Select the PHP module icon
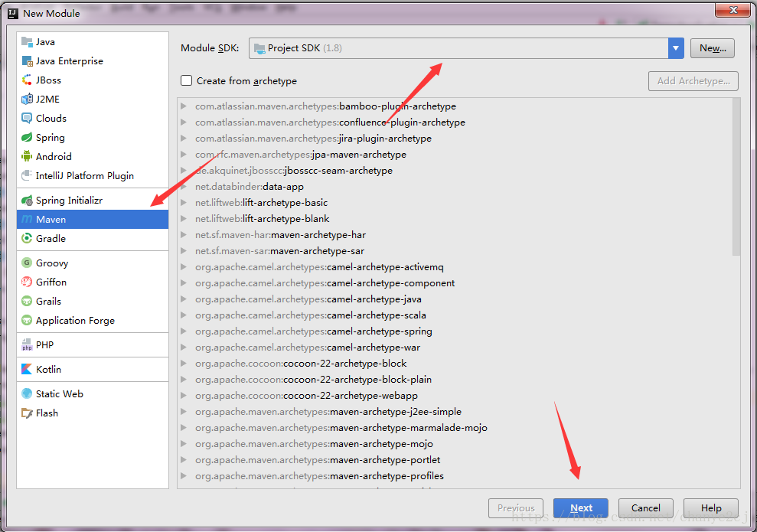757x532 pixels. (27, 344)
